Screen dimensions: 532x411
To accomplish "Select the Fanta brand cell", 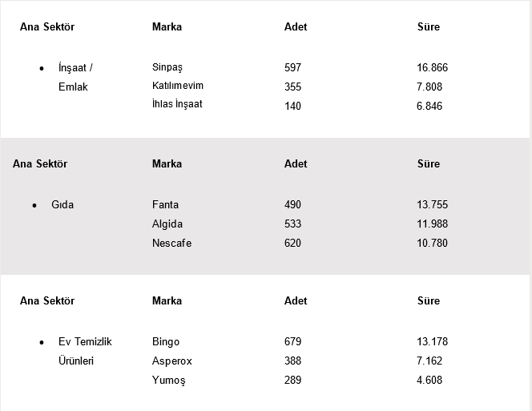I will (x=165, y=204).
